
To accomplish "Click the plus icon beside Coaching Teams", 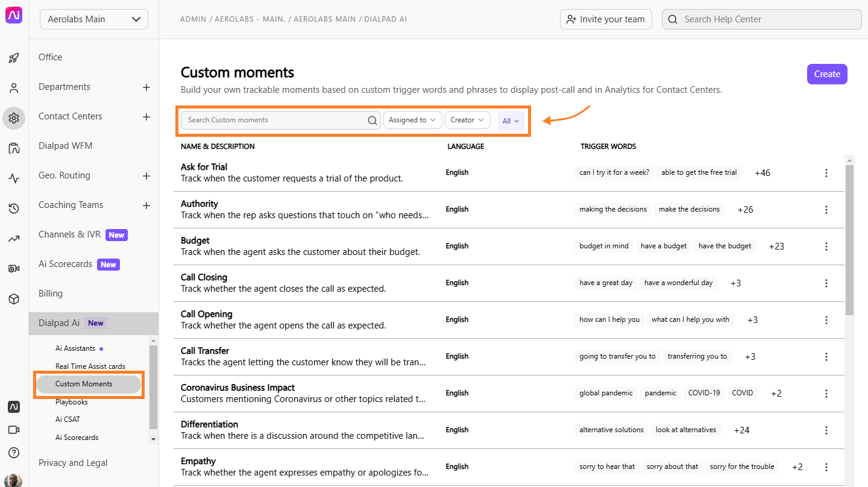I will (146, 206).
